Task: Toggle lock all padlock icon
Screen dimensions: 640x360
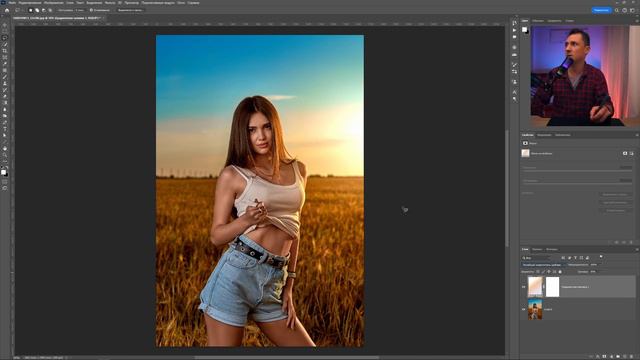Action: pos(560,271)
